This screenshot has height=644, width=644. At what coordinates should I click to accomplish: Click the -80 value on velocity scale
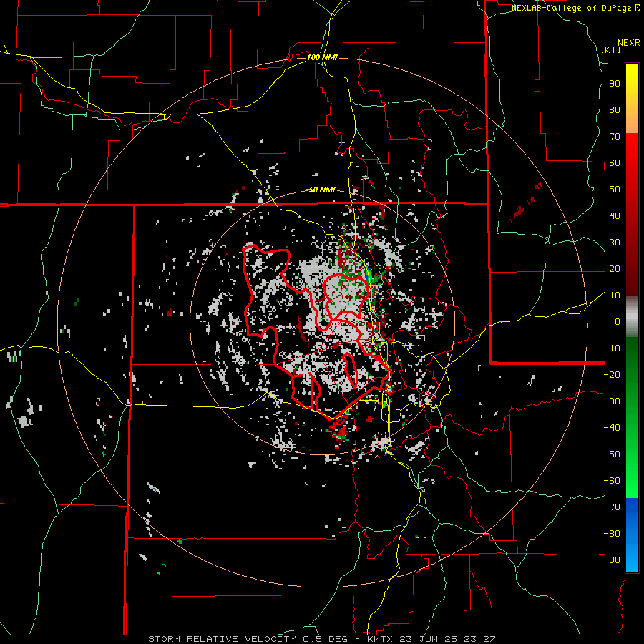tap(612, 534)
